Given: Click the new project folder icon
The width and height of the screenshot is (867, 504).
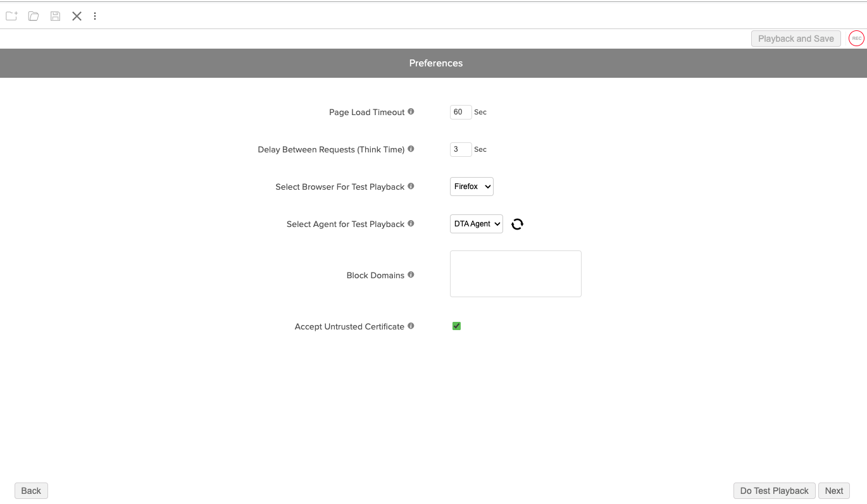Looking at the screenshot, I should 11,16.
